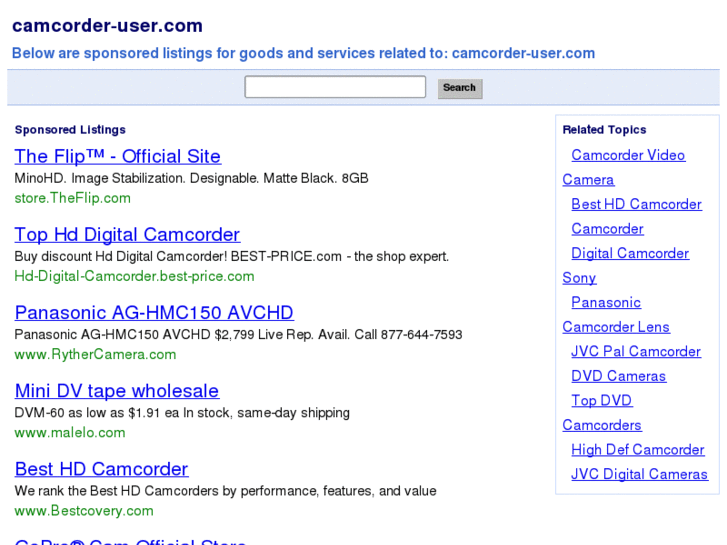This screenshot has width=727, height=545.
Task: Open Top Hd Digital Camcorder listing
Action: pos(127,235)
